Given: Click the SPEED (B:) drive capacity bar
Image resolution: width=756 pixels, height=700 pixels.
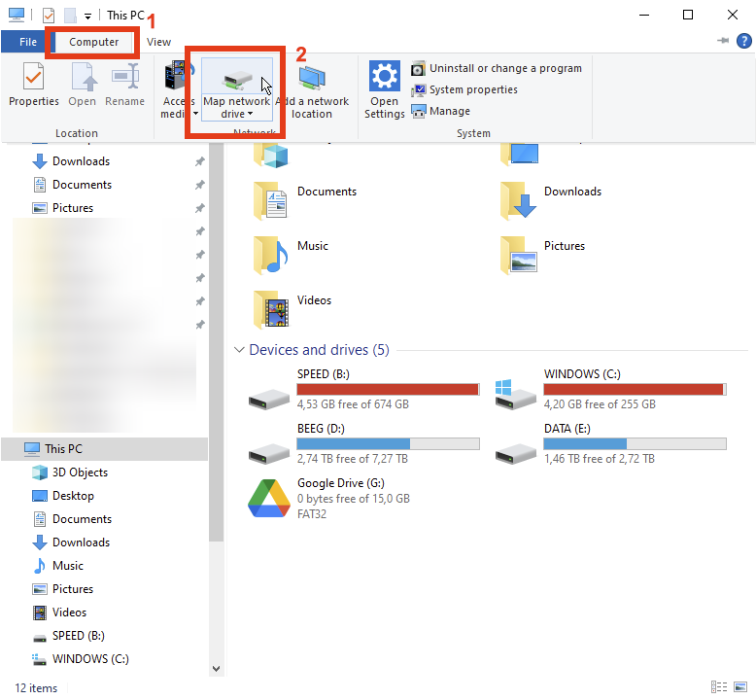Looking at the screenshot, I should tap(388, 389).
